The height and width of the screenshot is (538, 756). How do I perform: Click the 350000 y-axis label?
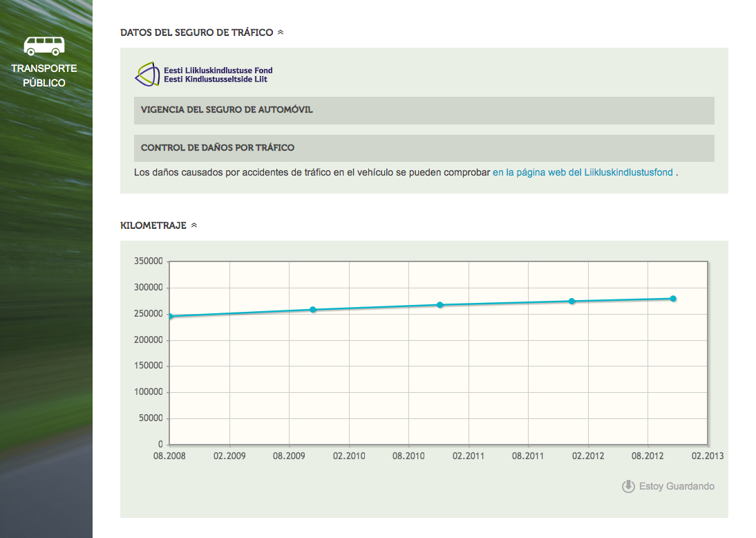(x=149, y=261)
